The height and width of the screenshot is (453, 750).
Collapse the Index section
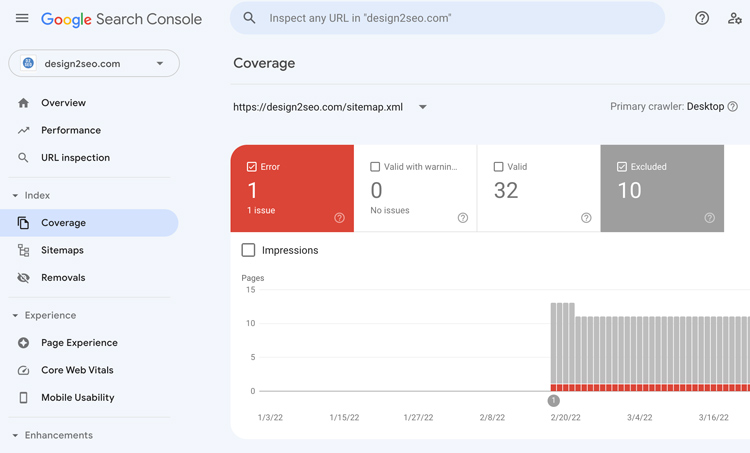point(15,195)
